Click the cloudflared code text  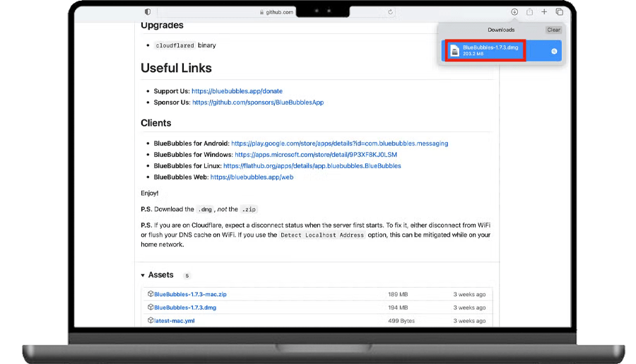175,45
